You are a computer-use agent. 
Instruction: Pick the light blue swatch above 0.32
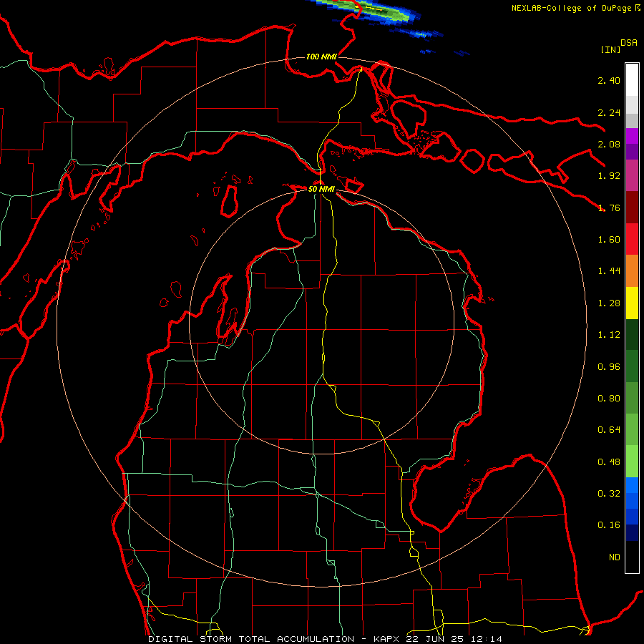coord(632,485)
